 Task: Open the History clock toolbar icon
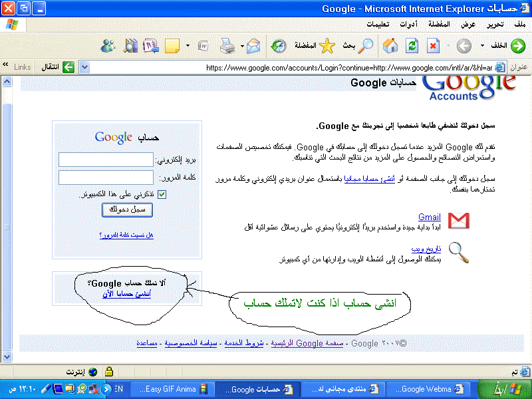click(x=279, y=46)
